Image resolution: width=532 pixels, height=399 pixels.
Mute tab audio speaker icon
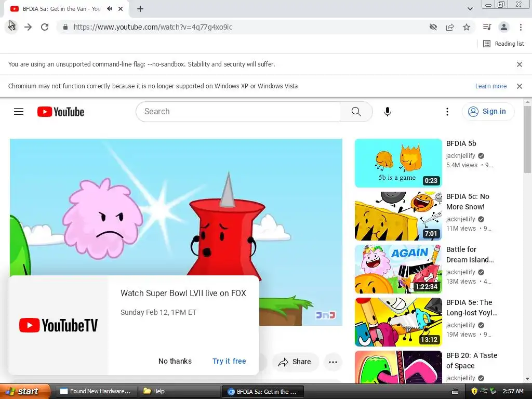(x=109, y=9)
